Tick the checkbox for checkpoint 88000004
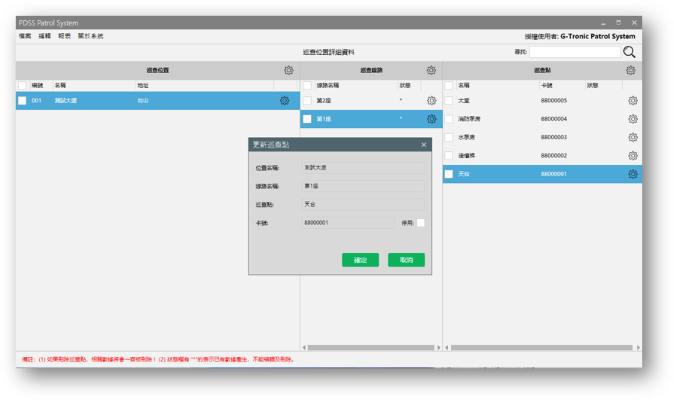Image resolution: width=674 pixels, height=400 pixels. [449, 119]
